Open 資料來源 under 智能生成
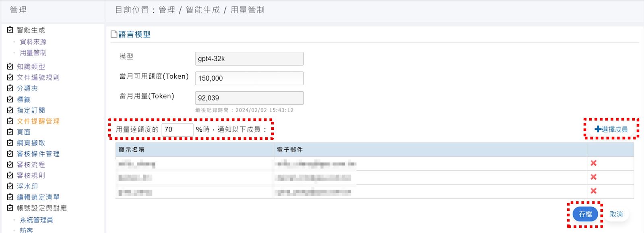The height and width of the screenshot is (233, 644). (33, 42)
